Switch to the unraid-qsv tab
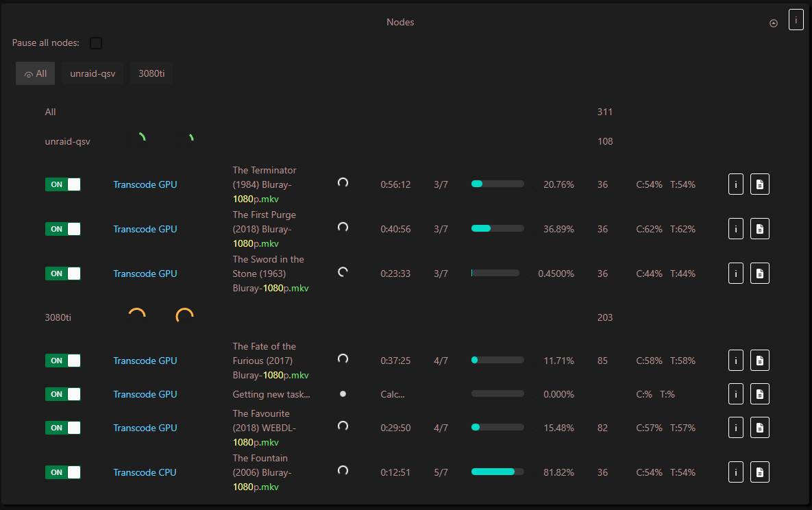The image size is (812, 510). pyautogui.click(x=92, y=73)
